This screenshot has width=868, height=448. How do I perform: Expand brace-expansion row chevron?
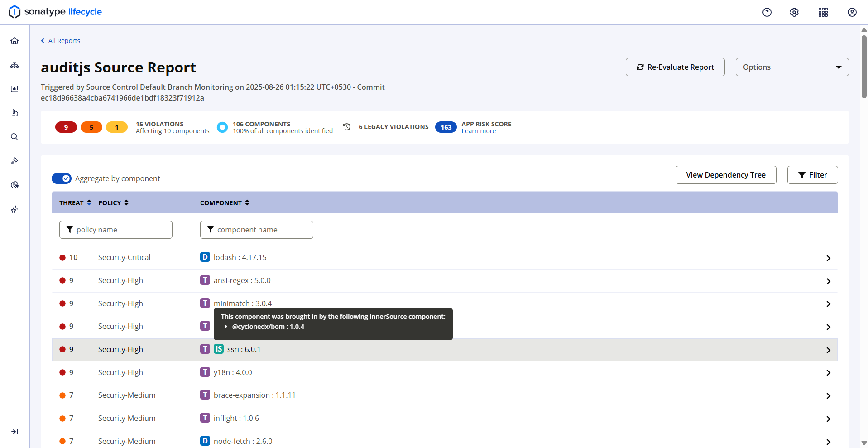tap(828, 396)
